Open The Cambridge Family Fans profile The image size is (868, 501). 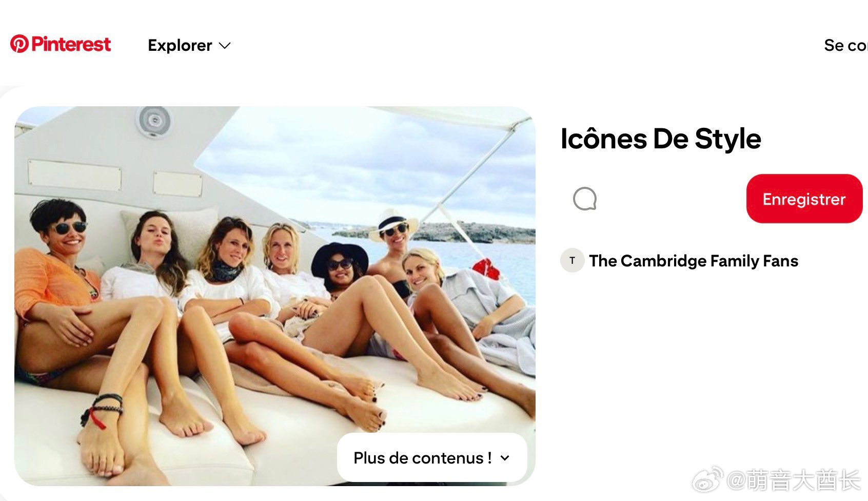(694, 261)
